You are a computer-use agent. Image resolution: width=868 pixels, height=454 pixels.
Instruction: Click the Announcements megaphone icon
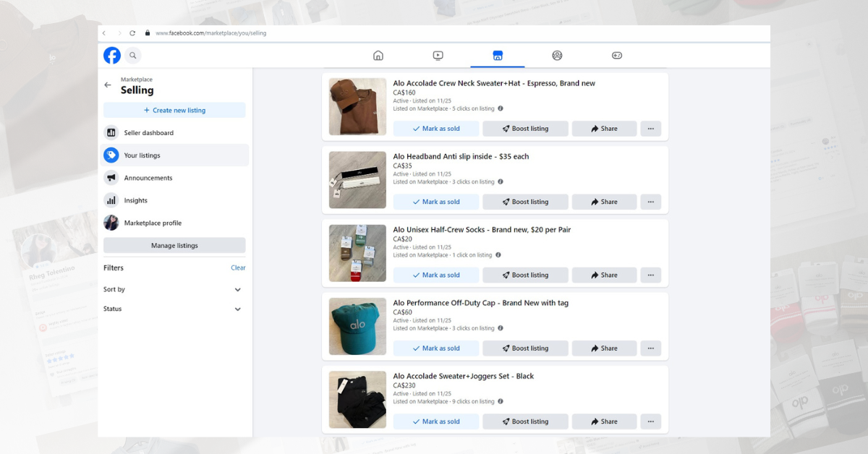111,178
